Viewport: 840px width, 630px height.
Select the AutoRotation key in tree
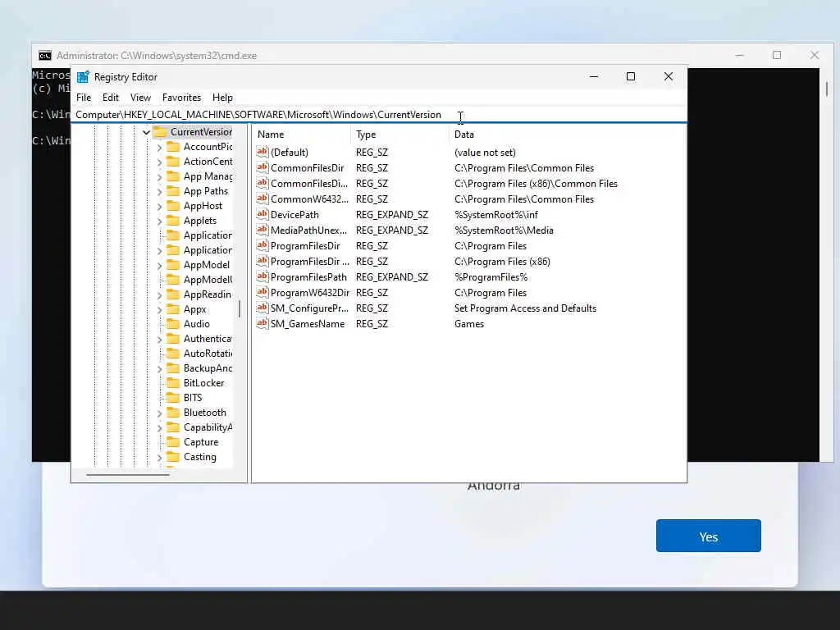(208, 354)
